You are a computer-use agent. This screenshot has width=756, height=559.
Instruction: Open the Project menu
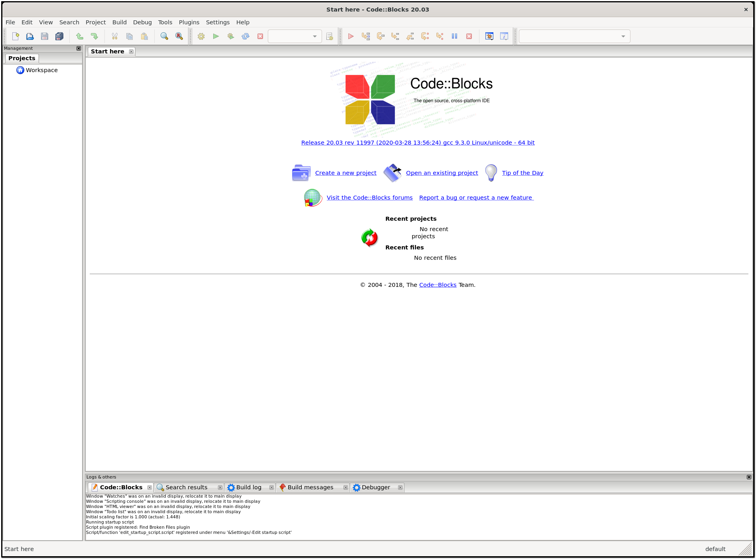pos(96,22)
